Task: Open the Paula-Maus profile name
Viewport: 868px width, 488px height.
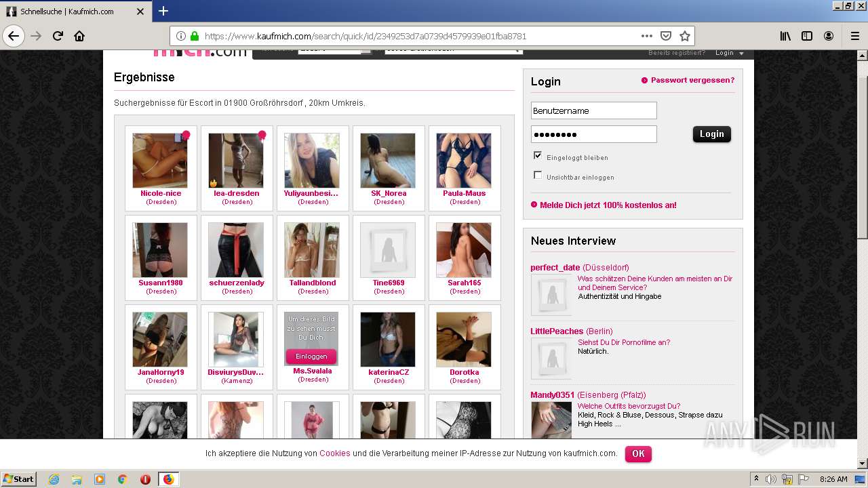Action: point(465,193)
